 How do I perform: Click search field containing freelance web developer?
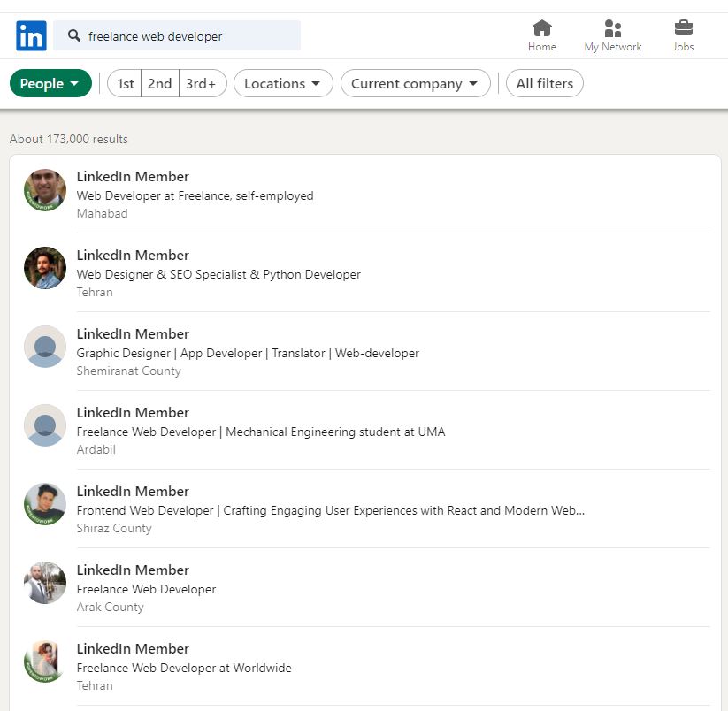[x=177, y=35]
